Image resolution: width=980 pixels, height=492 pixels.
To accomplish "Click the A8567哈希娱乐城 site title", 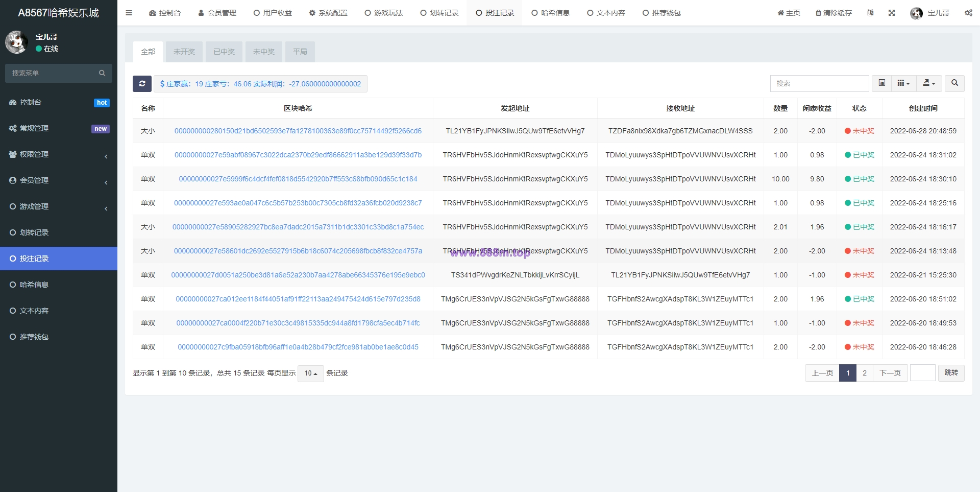I will tap(59, 13).
